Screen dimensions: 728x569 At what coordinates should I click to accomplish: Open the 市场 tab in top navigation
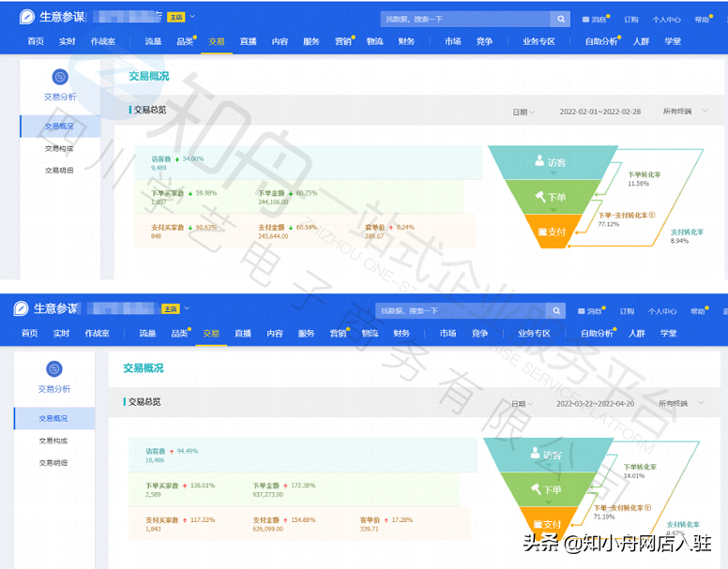pos(453,41)
